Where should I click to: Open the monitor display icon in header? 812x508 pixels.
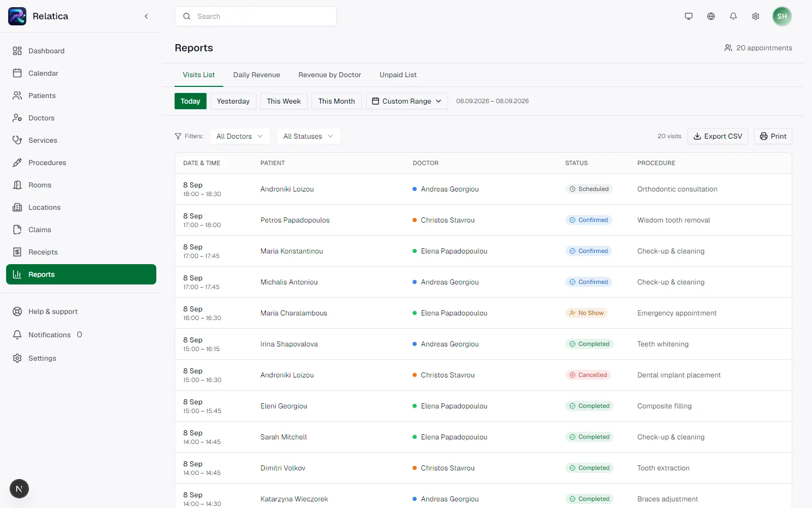[x=689, y=16]
